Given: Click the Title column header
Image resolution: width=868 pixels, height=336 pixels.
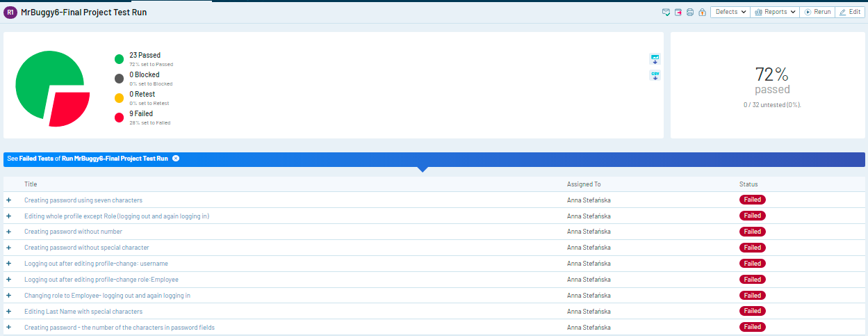Looking at the screenshot, I should [31, 184].
